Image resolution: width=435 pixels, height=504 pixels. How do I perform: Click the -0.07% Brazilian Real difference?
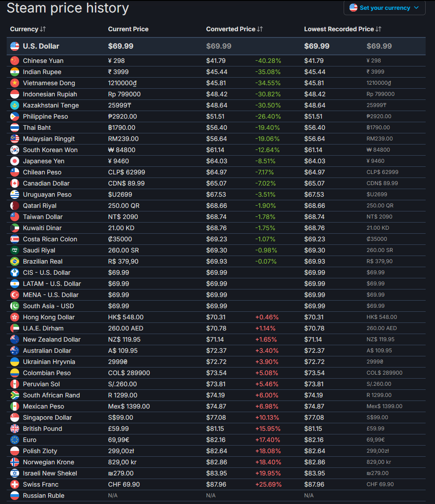pos(266,261)
